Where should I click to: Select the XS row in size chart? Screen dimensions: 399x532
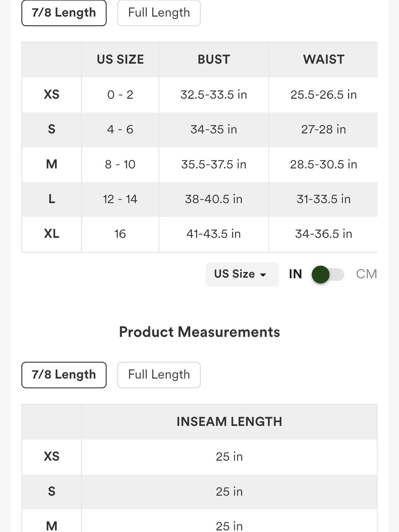(199, 95)
